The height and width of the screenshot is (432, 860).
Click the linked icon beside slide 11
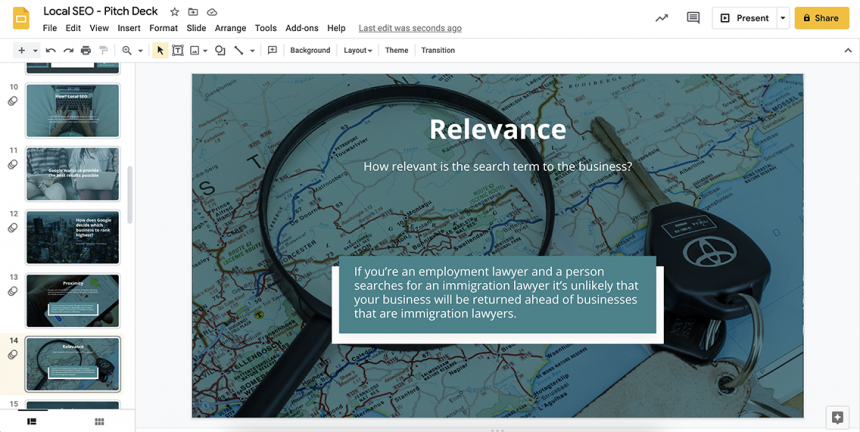(x=13, y=164)
